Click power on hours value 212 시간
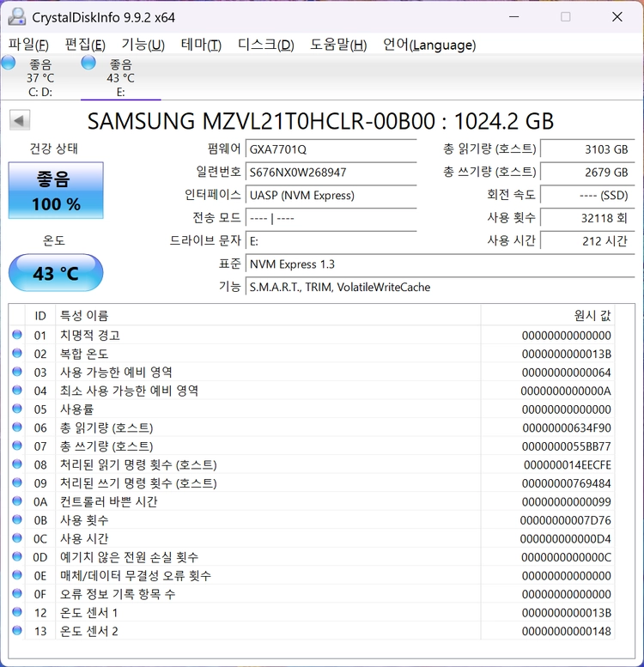Screen dimensions: 644x667 (587, 241)
